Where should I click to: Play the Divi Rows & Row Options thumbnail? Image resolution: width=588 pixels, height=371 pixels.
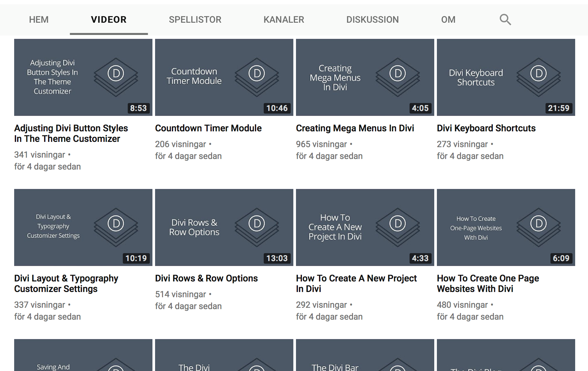tap(224, 227)
